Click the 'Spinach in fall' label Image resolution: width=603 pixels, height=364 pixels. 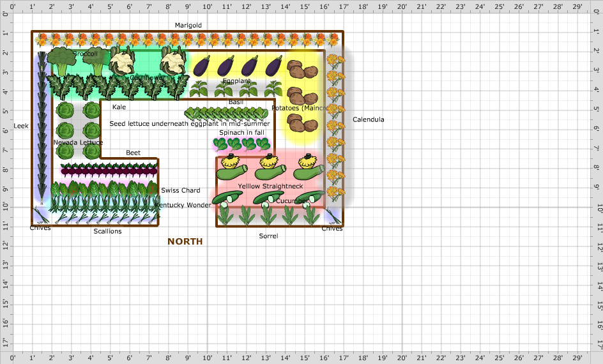point(241,133)
